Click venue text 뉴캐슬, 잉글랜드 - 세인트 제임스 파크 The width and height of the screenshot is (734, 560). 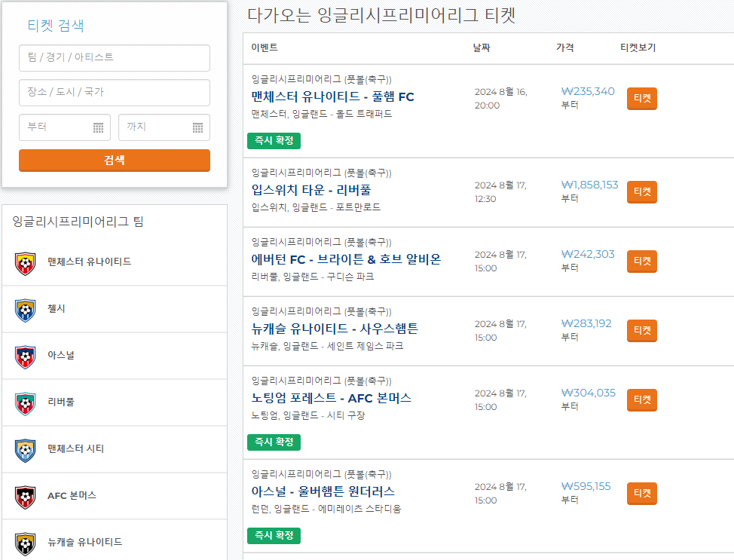click(x=327, y=346)
